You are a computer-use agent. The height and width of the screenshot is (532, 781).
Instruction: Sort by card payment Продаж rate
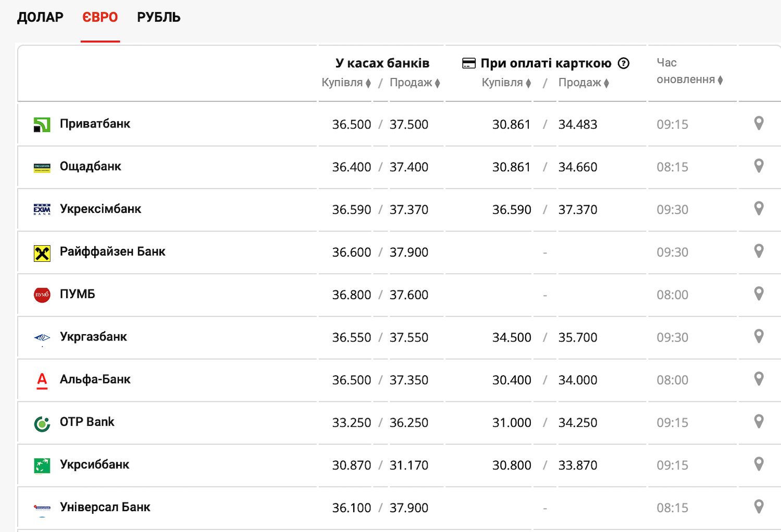tap(584, 83)
